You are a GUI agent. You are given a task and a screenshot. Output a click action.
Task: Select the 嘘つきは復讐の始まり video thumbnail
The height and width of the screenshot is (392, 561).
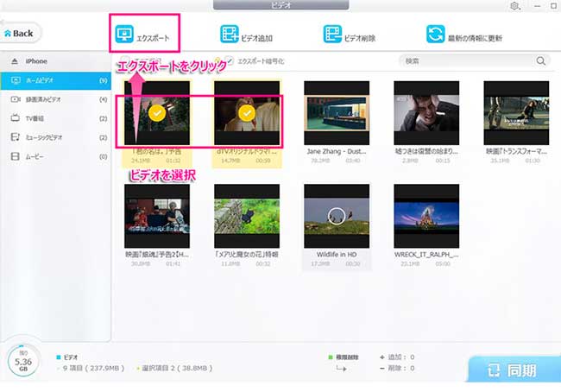[426, 113]
